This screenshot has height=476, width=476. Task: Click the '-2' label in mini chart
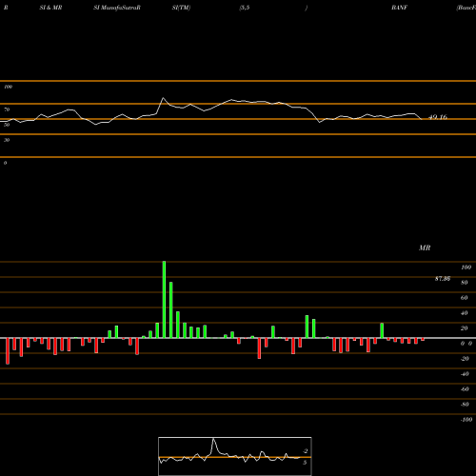click(x=305, y=451)
